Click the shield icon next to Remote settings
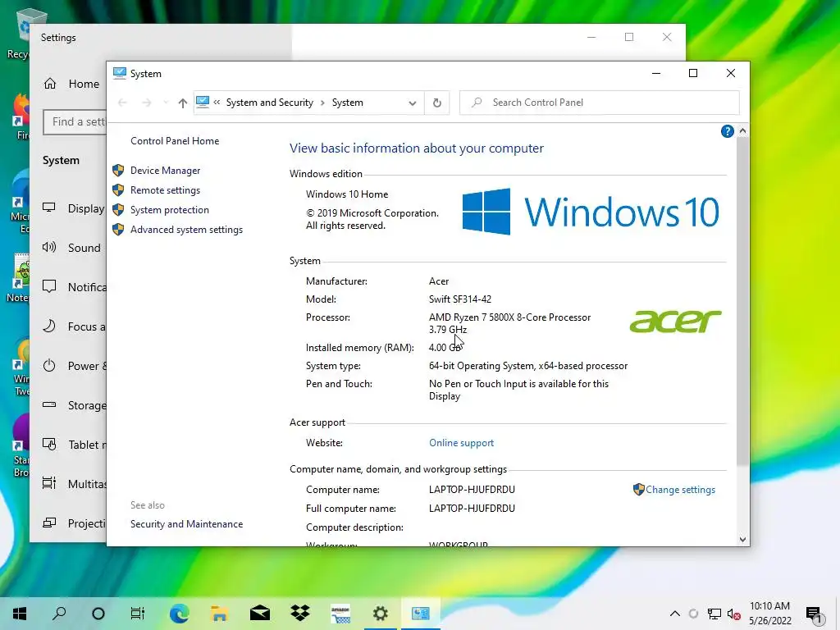Viewport: 840px width, 630px height. tap(118, 190)
